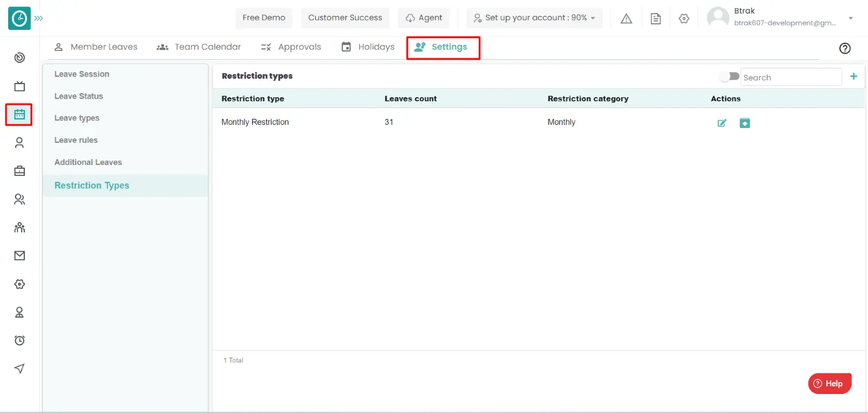Expand the left sidebar with chevrons
Image resolution: width=868 pixels, height=413 pixels.
coord(39,18)
